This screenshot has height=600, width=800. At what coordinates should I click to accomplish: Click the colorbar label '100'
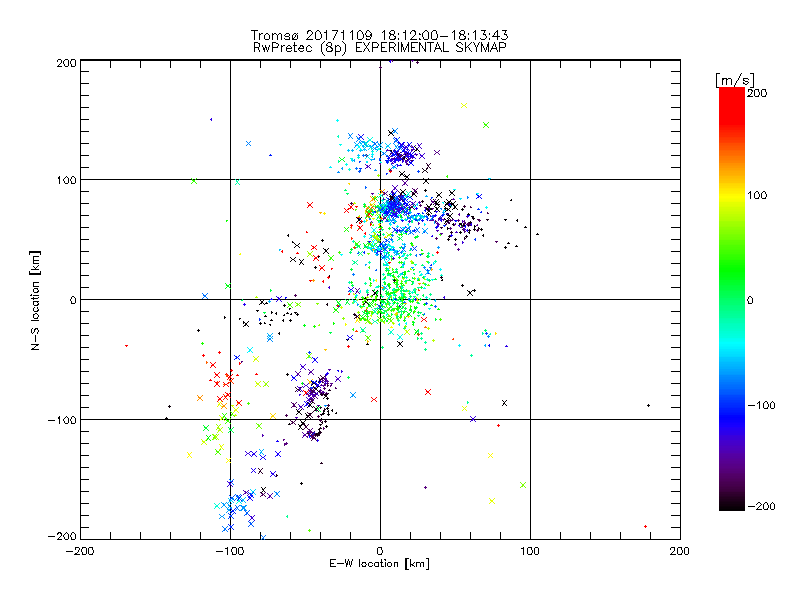click(x=757, y=195)
